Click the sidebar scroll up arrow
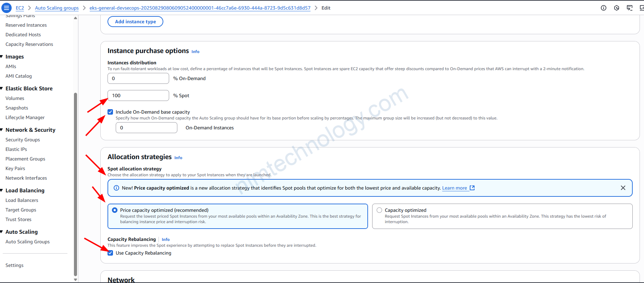 point(75,18)
